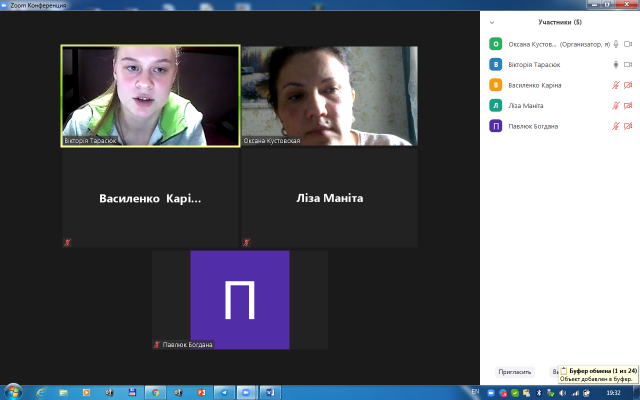Unmute microphone for Василенко Каріна in list
Screen dimensions: 640x400
(616, 85)
